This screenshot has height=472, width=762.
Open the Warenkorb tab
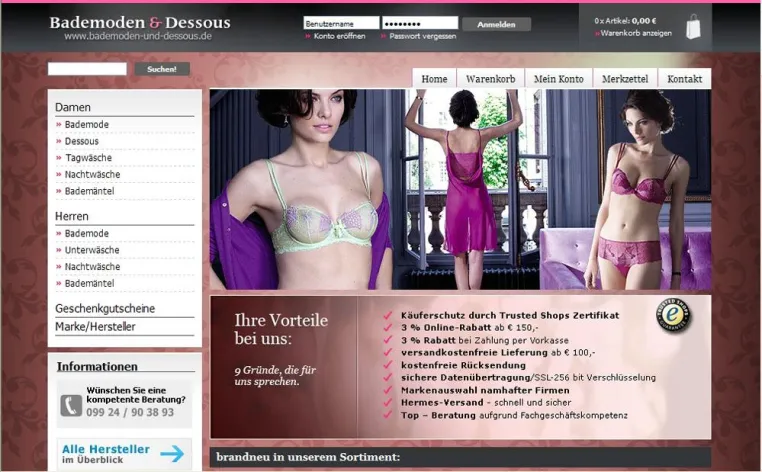coord(490,79)
